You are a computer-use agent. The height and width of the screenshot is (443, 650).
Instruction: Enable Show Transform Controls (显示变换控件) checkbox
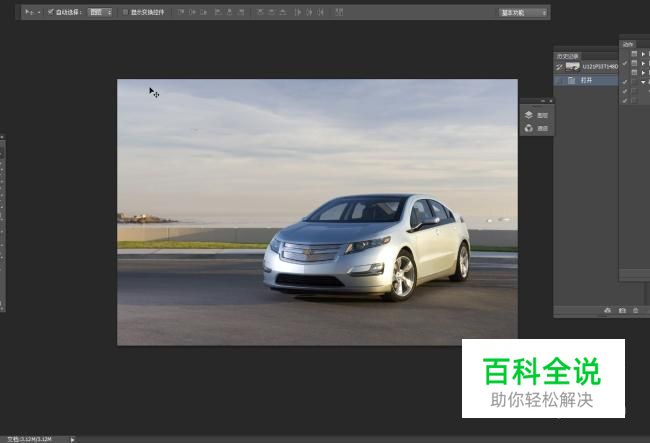[x=125, y=12]
